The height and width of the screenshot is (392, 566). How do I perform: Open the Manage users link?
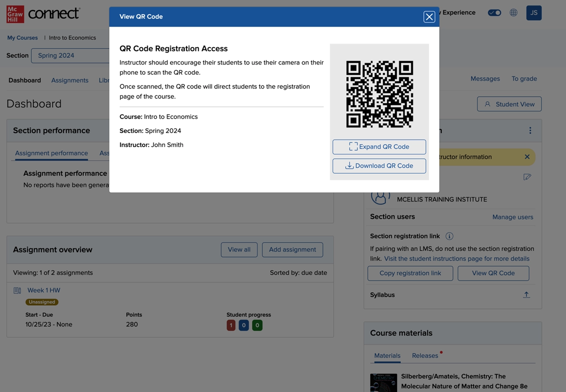(x=513, y=217)
